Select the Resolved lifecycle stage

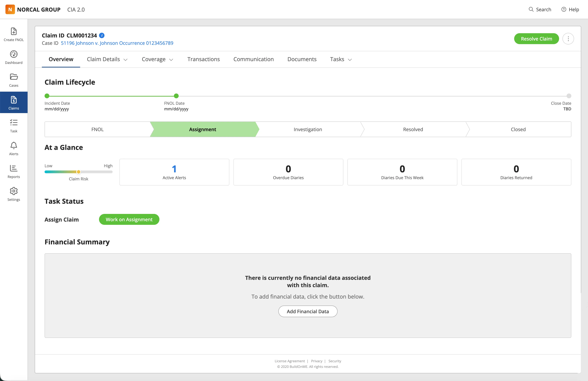(413, 129)
